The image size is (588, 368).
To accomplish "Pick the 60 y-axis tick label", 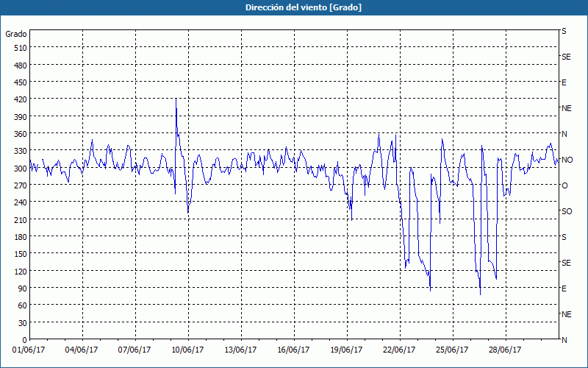I will pyautogui.click(x=23, y=305).
